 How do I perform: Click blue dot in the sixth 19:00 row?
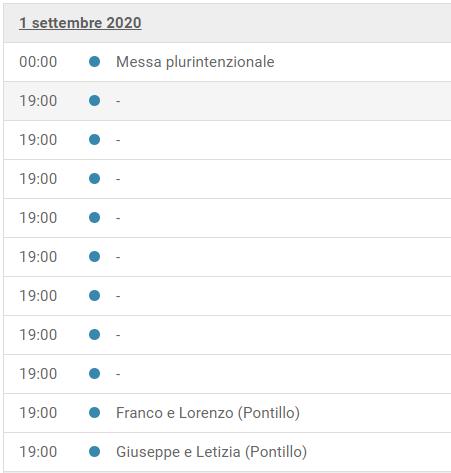tap(95, 296)
